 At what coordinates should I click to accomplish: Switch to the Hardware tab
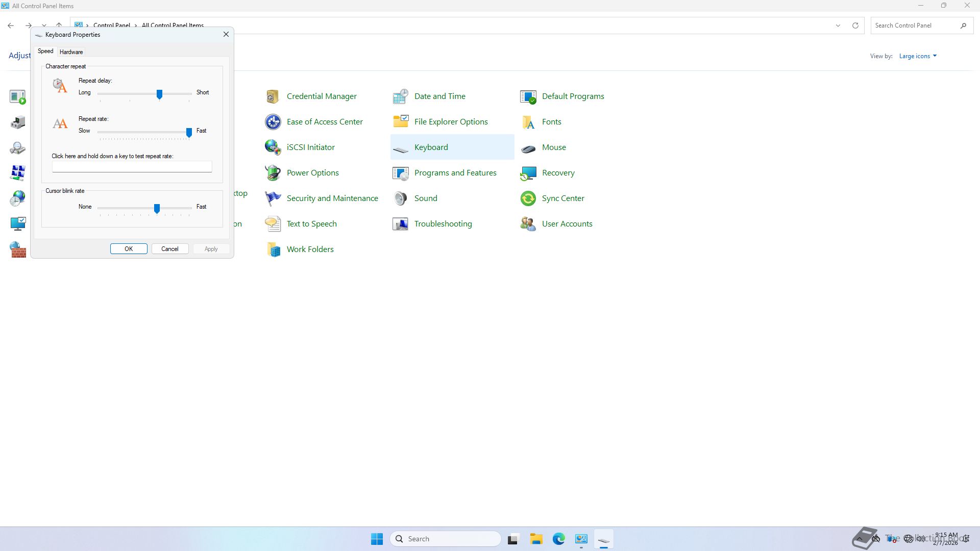(71, 52)
